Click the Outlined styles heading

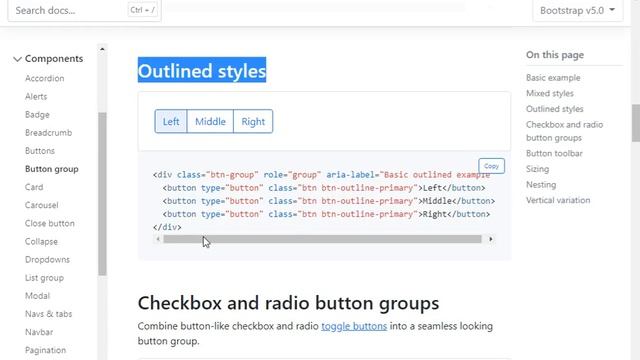pyautogui.click(x=202, y=70)
